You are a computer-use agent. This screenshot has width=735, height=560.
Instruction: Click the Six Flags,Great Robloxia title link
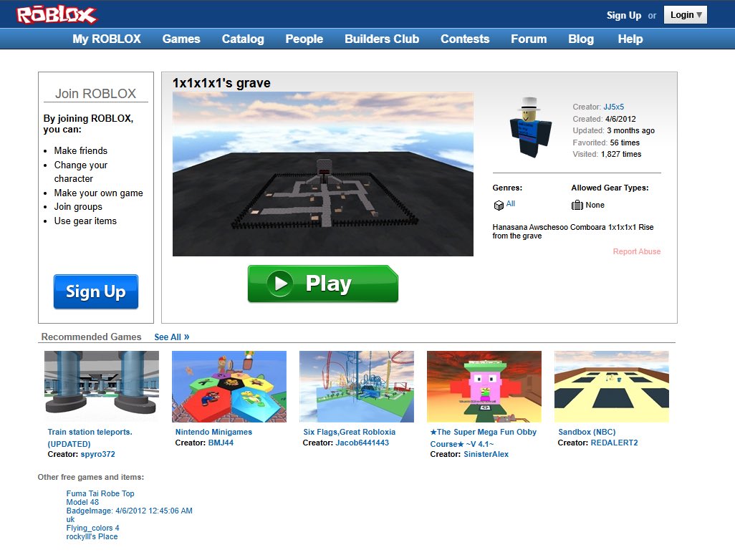(349, 432)
